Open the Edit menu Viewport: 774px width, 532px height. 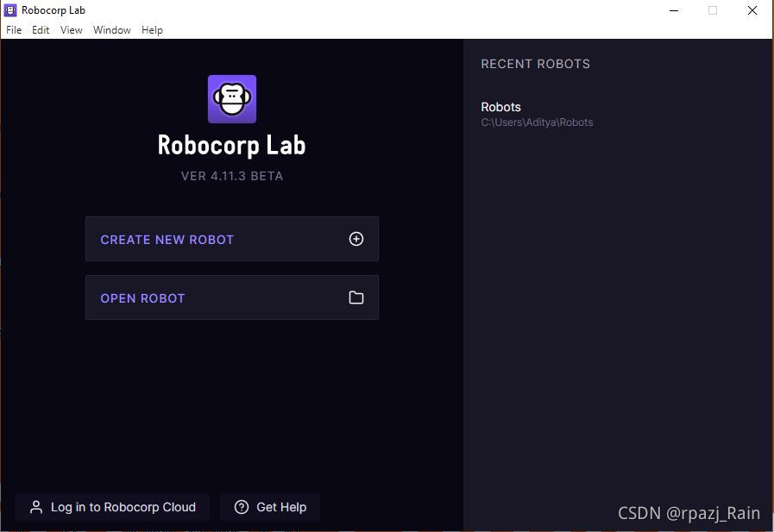pyautogui.click(x=41, y=30)
